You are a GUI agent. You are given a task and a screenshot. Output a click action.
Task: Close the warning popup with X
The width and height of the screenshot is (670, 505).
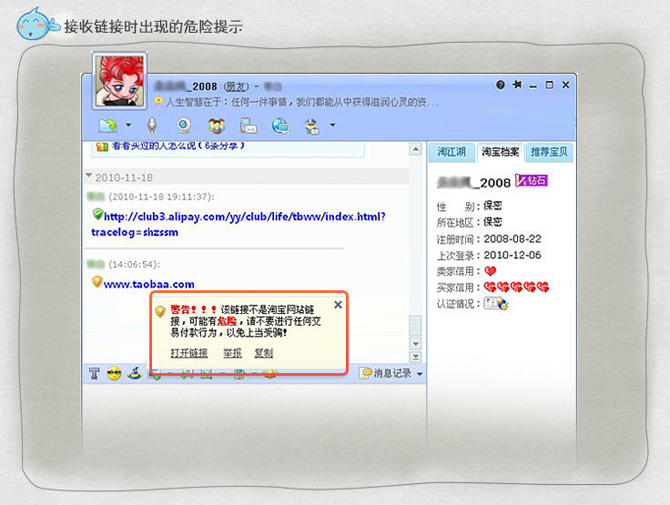tap(338, 305)
